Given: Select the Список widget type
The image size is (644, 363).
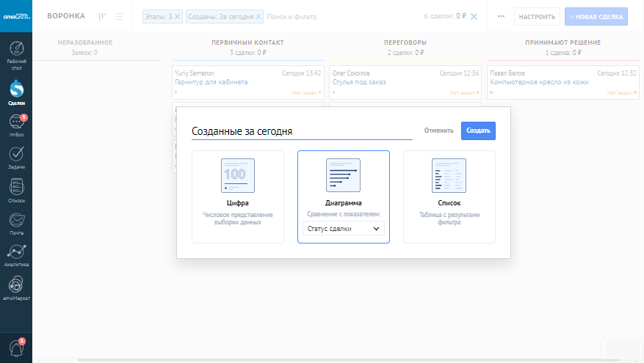Looking at the screenshot, I should [449, 196].
